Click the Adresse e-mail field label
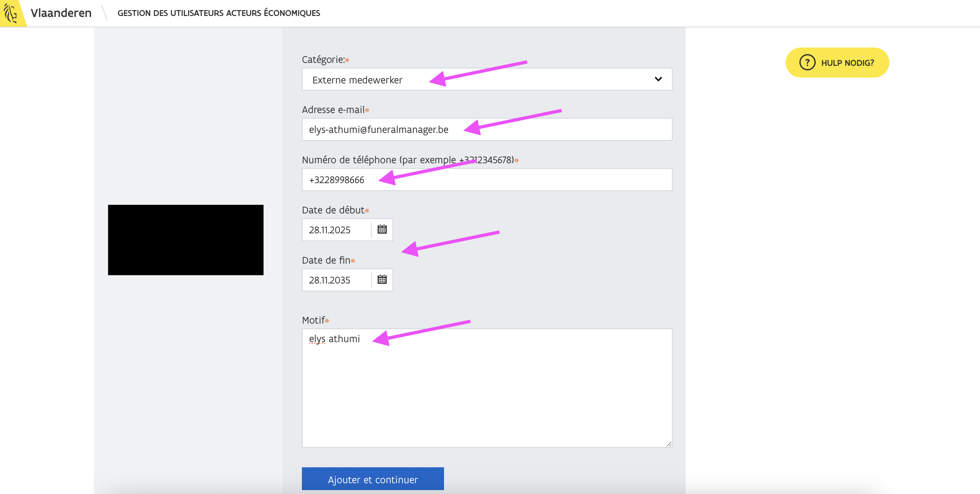 (x=333, y=110)
